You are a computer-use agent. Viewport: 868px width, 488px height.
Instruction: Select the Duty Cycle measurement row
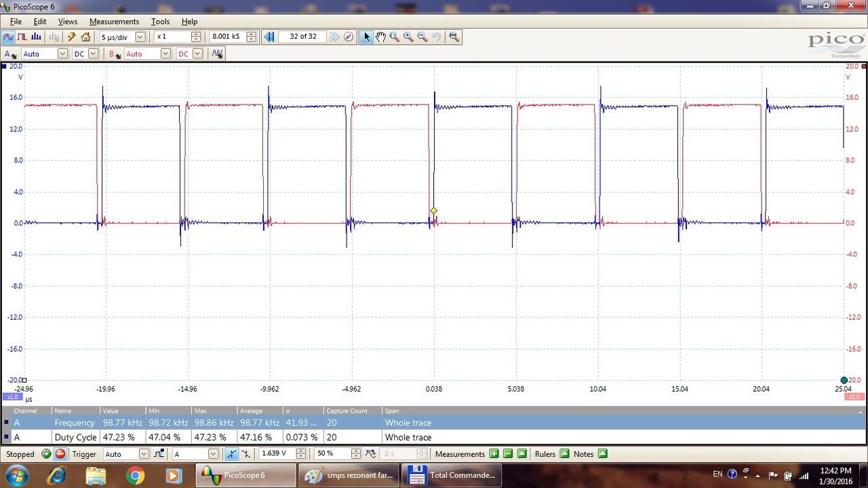tap(434, 437)
